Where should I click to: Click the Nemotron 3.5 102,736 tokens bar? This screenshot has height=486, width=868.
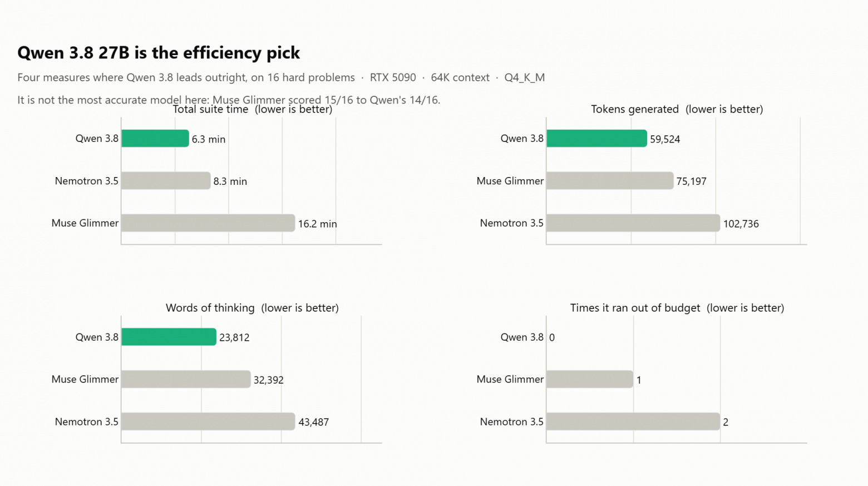(633, 223)
